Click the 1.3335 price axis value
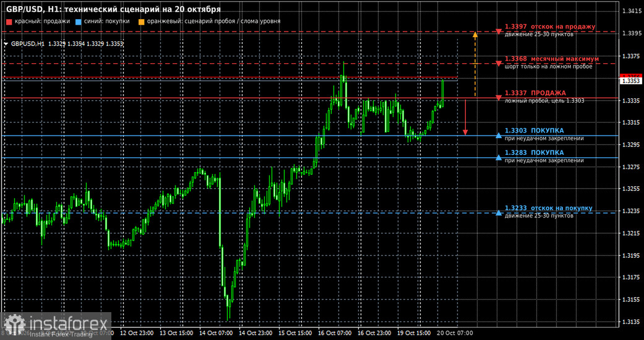Viewport: 644px width, 340px height. pyautogui.click(x=631, y=100)
